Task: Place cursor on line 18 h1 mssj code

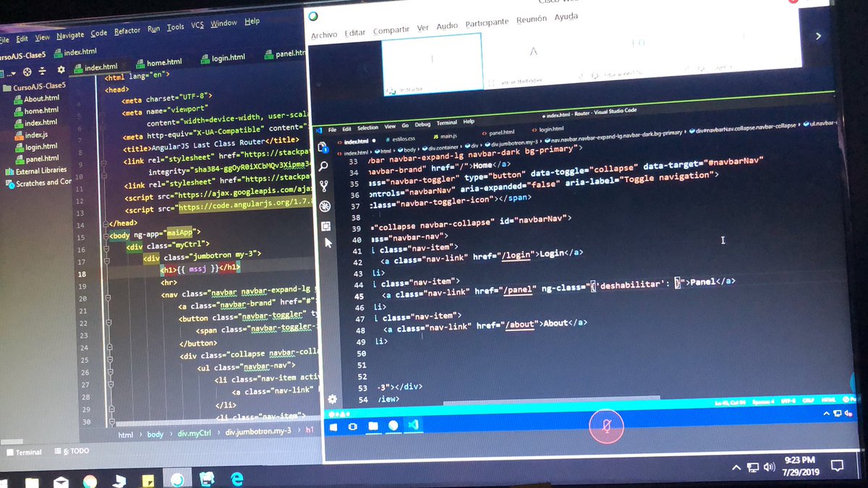Action: point(200,268)
